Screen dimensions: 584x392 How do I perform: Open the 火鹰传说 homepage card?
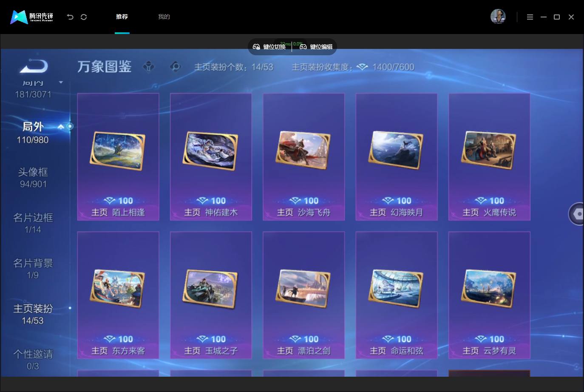click(489, 157)
